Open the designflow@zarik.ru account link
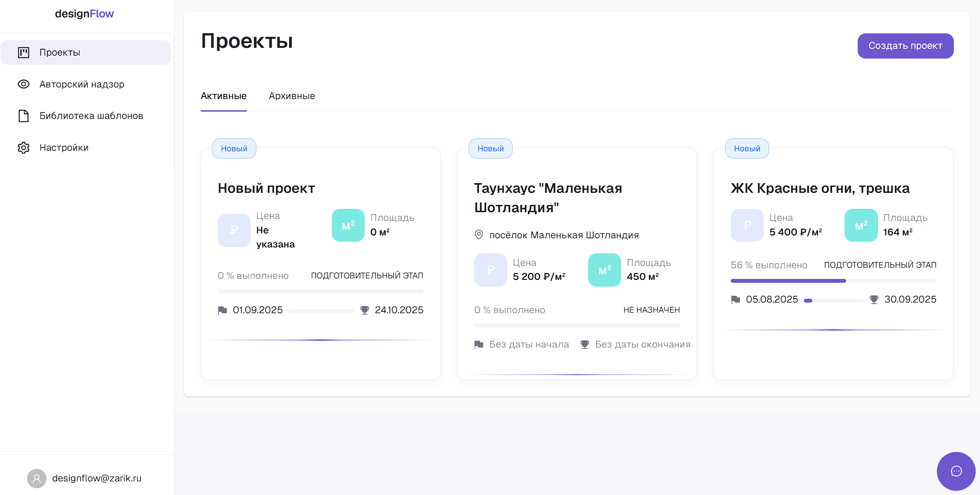The width and height of the screenshot is (980, 495). (97, 479)
